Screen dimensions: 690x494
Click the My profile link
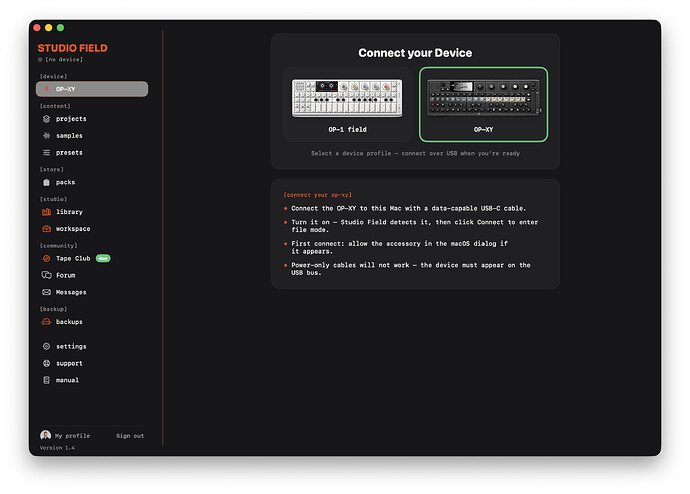pyautogui.click(x=72, y=436)
